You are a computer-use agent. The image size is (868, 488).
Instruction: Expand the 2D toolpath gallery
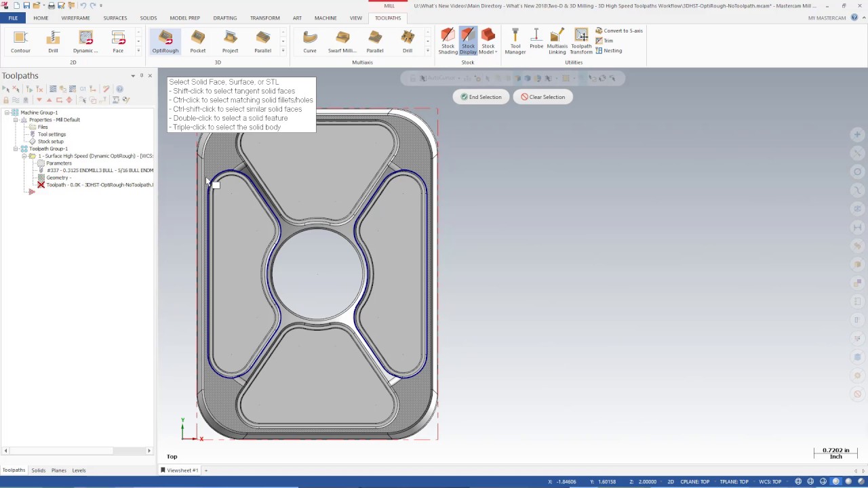click(138, 51)
